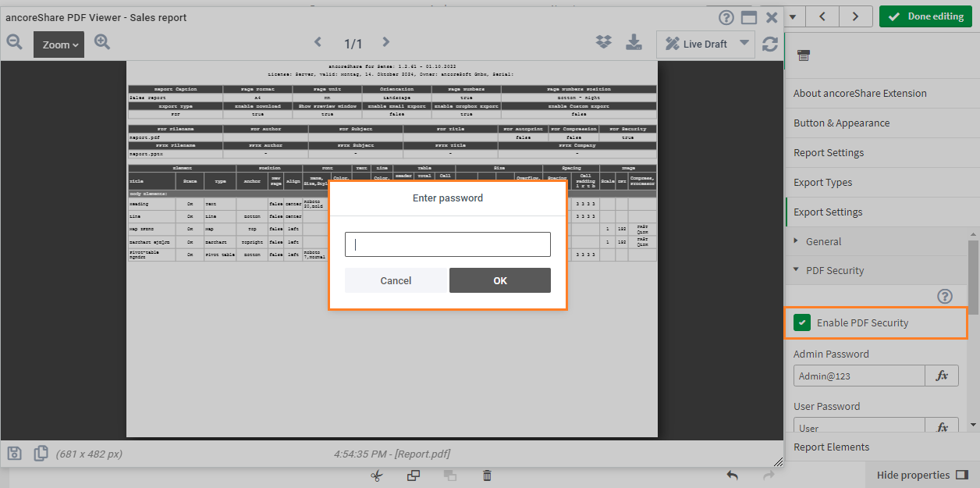Open PDF Viewer help icon
This screenshot has height=488, width=980.
(726, 17)
